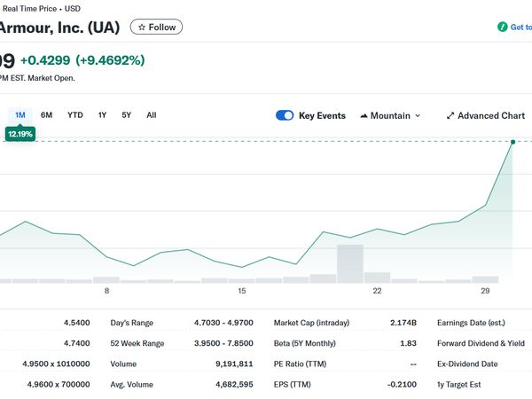Switch to the 6M time range
The image size is (532, 399).
point(47,115)
